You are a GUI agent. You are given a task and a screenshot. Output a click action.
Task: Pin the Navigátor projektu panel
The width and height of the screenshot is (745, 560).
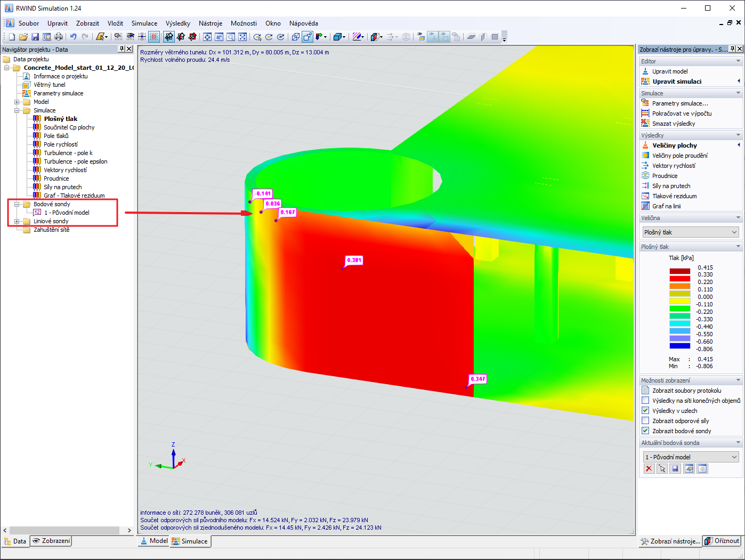coord(122,49)
